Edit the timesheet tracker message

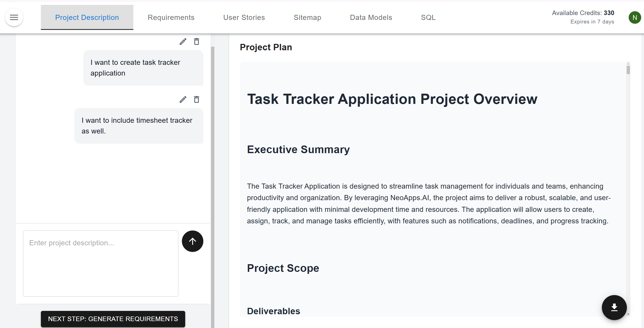coord(183,100)
